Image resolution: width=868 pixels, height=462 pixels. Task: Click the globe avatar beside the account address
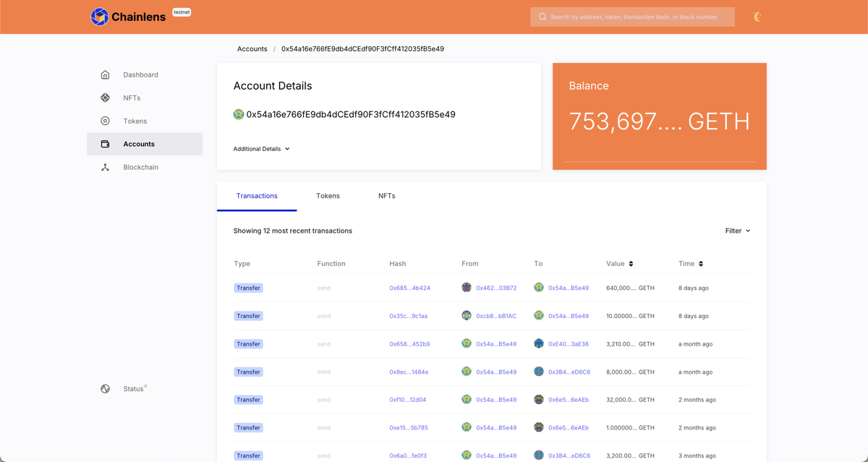[239, 114]
